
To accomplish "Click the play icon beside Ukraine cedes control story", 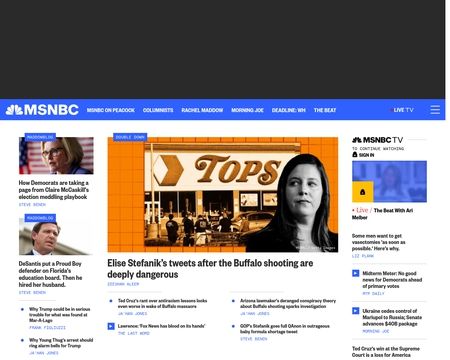I will pos(356,311).
